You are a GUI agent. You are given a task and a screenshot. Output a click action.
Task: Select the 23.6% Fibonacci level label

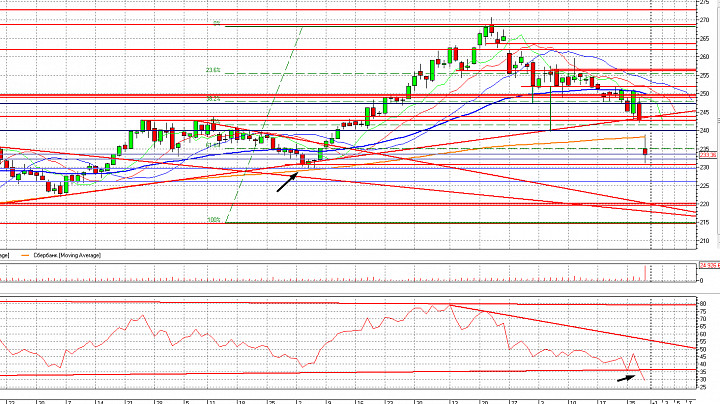pos(213,70)
